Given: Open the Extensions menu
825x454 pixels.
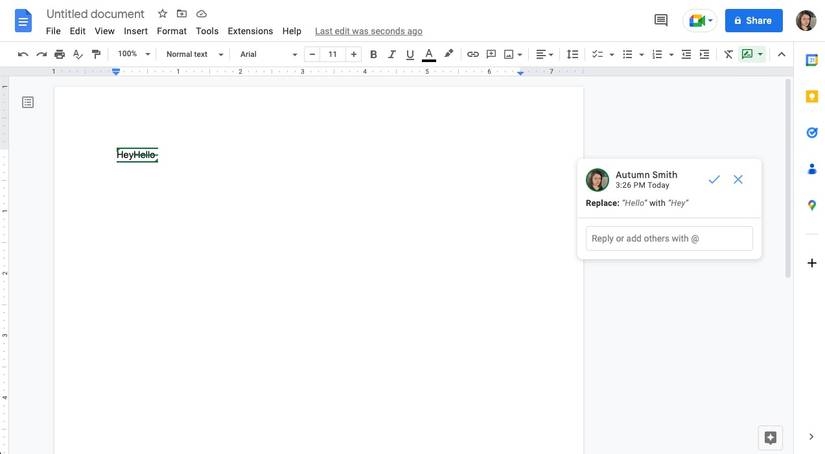Looking at the screenshot, I should pos(250,31).
